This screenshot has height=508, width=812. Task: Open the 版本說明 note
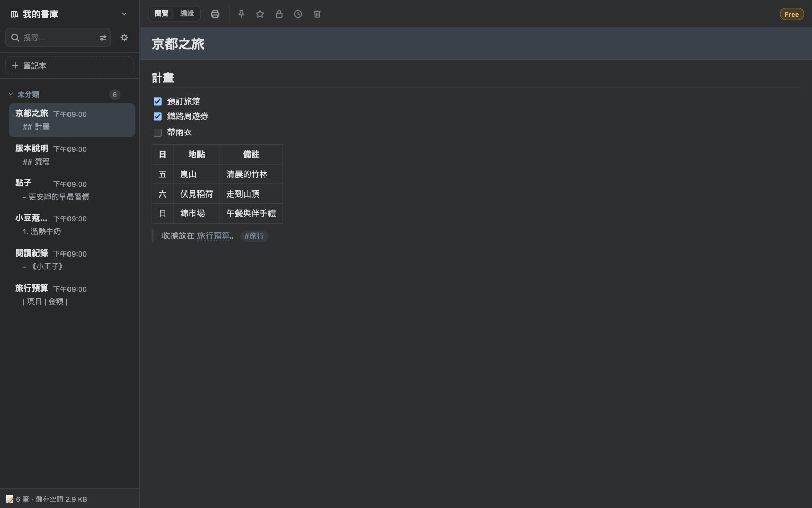(72, 155)
